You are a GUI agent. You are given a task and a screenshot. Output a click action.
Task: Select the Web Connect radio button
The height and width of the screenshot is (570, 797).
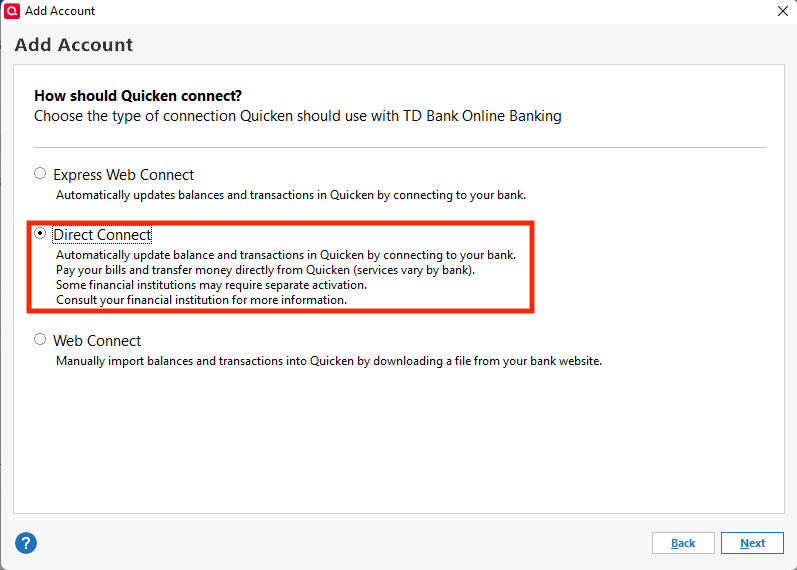[x=40, y=339]
